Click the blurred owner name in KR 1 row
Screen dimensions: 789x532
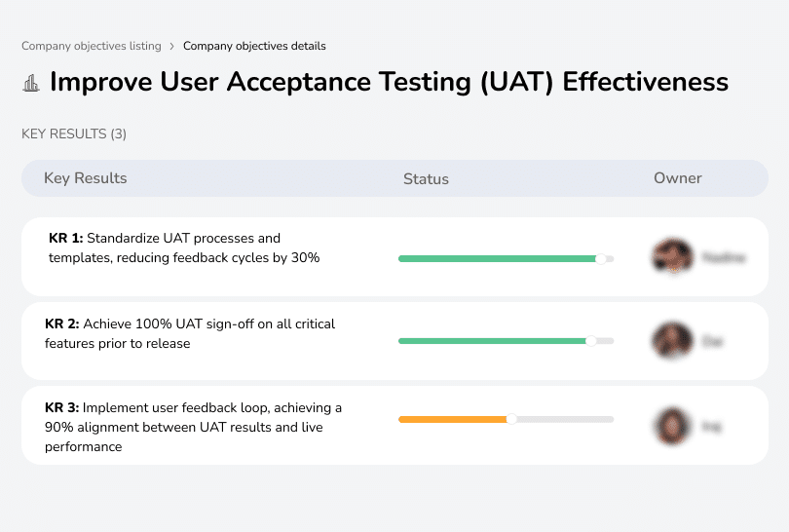pyautogui.click(x=724, y=257)
